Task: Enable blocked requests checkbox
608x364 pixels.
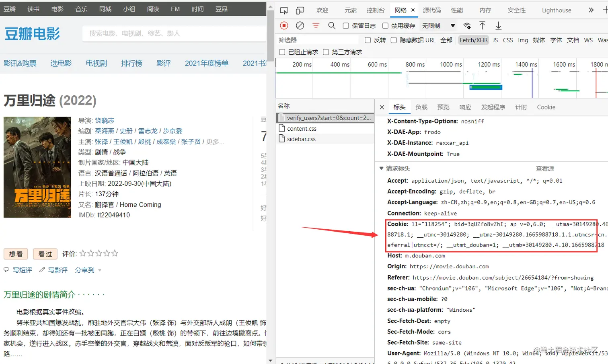Action: click(x=282, y=52)
